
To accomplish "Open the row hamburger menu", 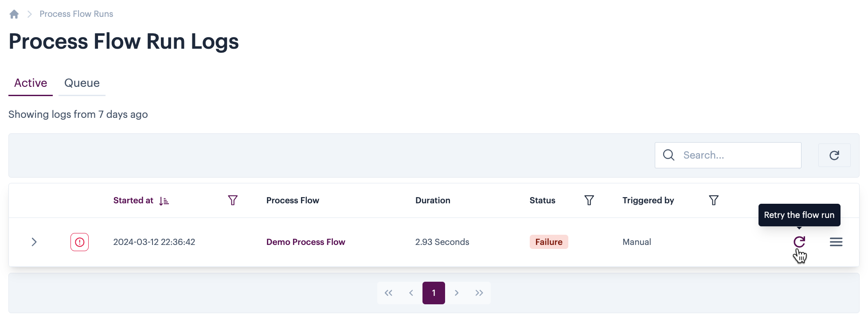I will [836, 242].
